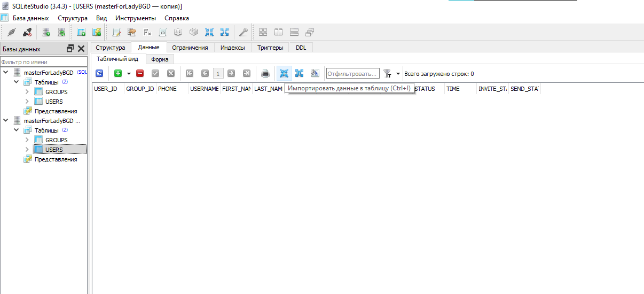Insert new row with green plus icon
This screenshot has width=644, height=294.
click(x=118, y=73)
